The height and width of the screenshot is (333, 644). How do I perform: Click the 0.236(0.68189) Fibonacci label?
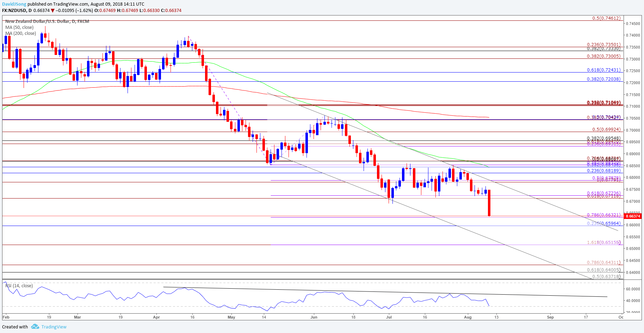tap(604, 170)
